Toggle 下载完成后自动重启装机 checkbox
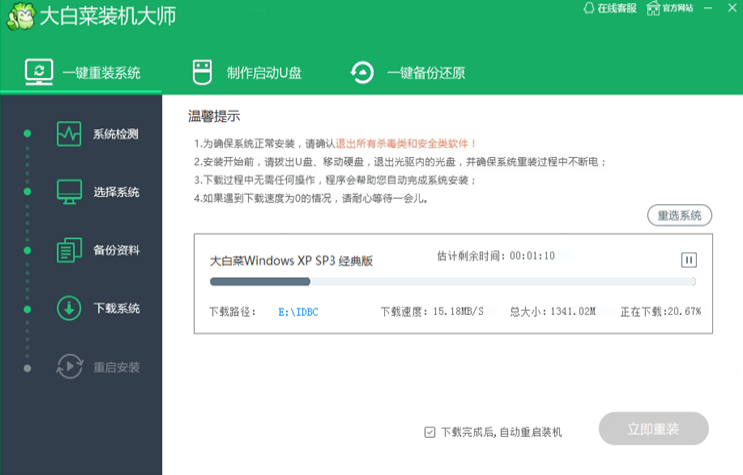 pyautogui.click(x=429, y=432)
